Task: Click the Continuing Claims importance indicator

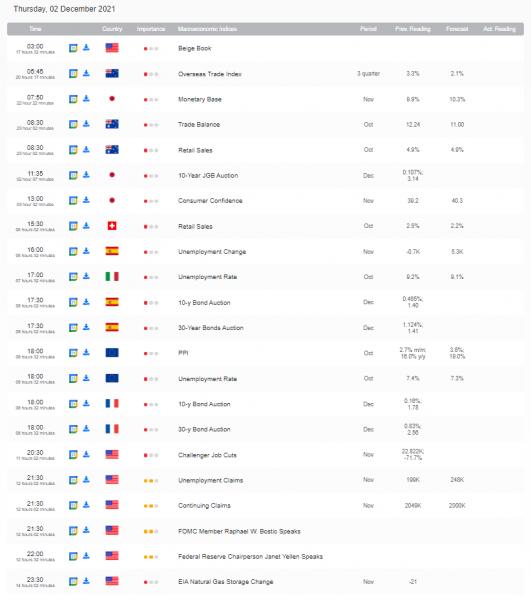Action: click(x=151, y=506)
